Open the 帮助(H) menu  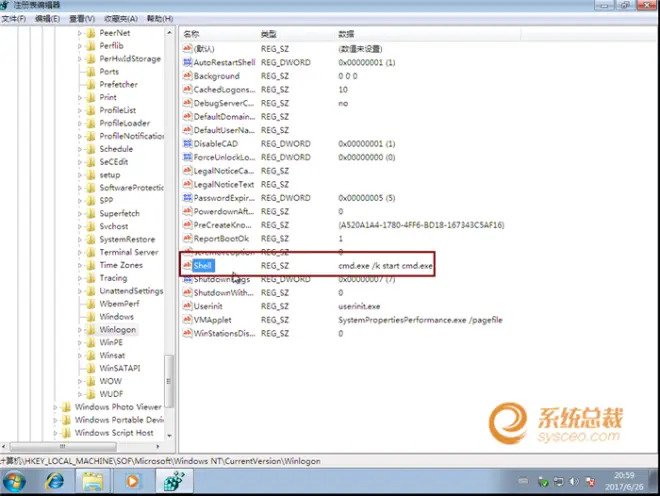click(160, 19)
